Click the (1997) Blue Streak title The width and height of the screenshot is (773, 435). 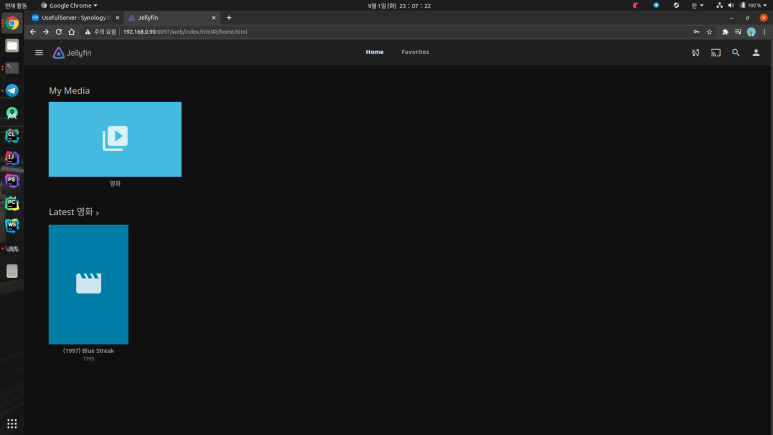[88, 351]
